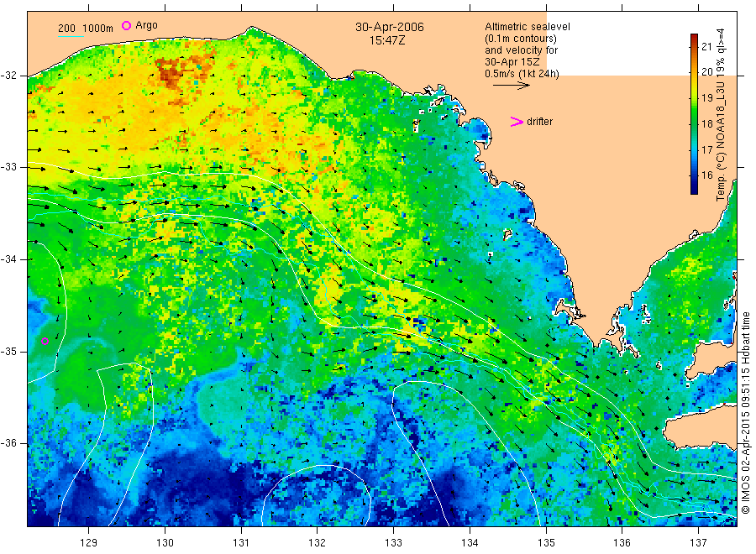
Task: Click the '0.5m/s (1kt 24h)' velocity label
Action: pos(522,74)
